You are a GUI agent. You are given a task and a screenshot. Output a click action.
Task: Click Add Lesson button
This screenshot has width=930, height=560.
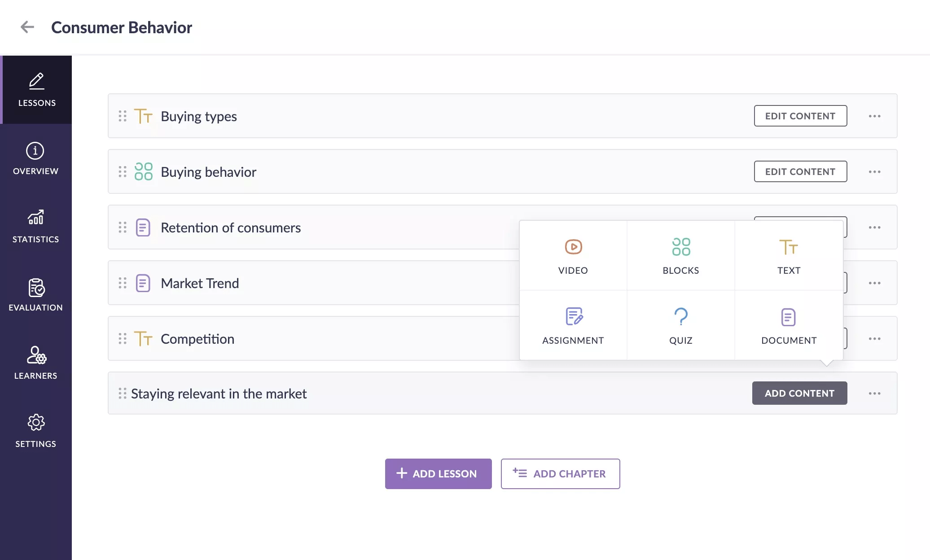pos(439,474)
